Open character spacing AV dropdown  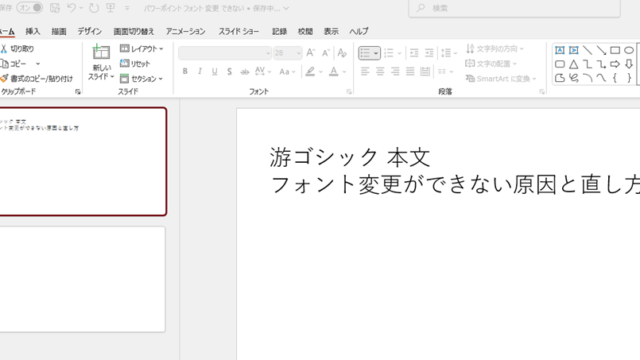(x=263, y=71)
